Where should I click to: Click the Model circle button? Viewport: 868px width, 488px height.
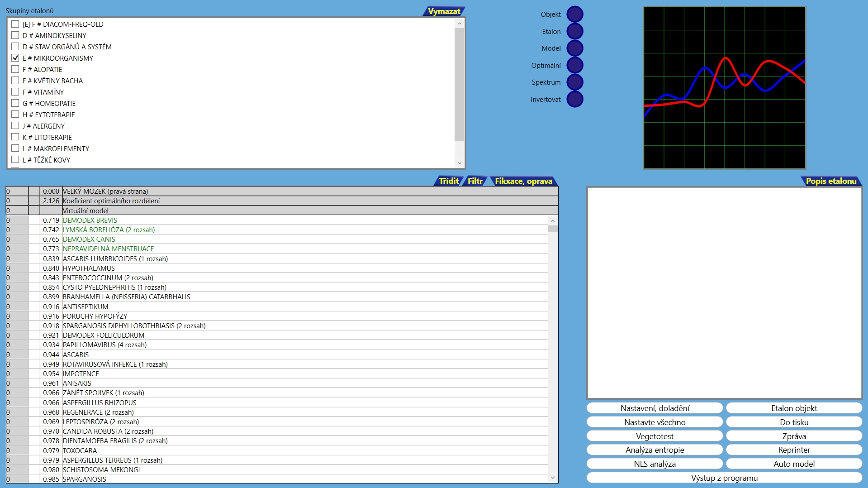[x=574, y=48]
